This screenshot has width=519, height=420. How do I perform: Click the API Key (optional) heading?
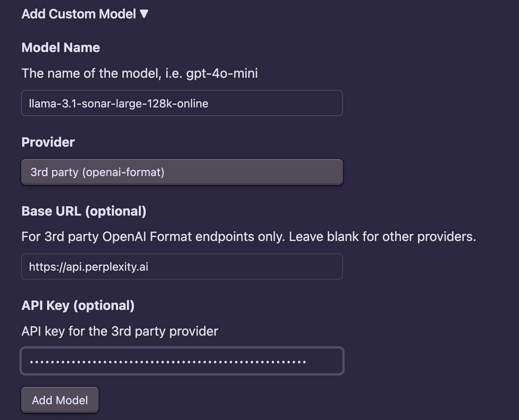(x=78, y=305)
